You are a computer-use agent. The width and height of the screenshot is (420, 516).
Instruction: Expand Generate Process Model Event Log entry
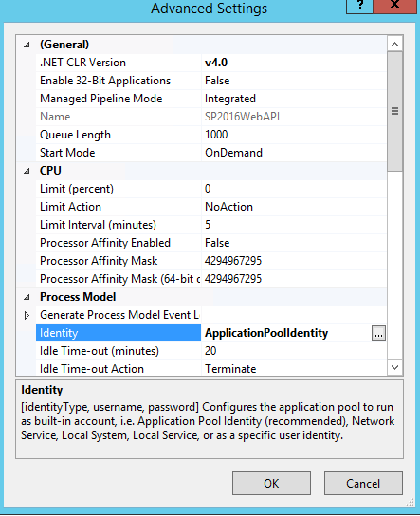click(27, 315)
